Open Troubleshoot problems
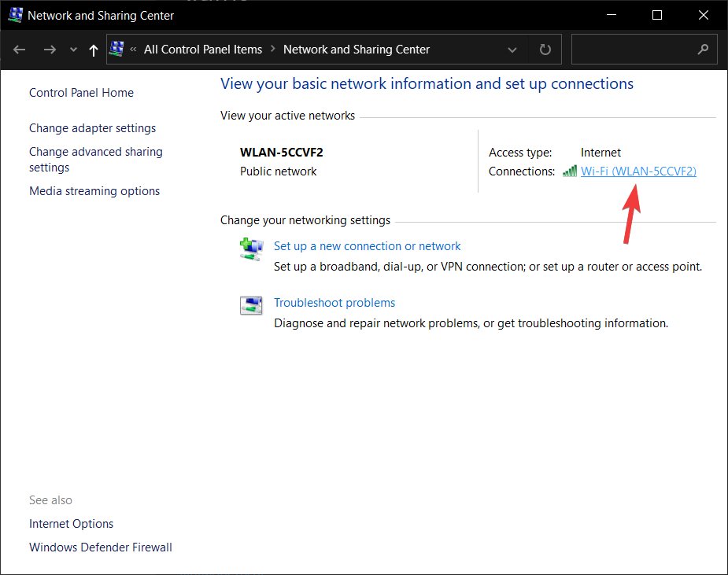Screen dimensions: 728x575 pos(334,303)
